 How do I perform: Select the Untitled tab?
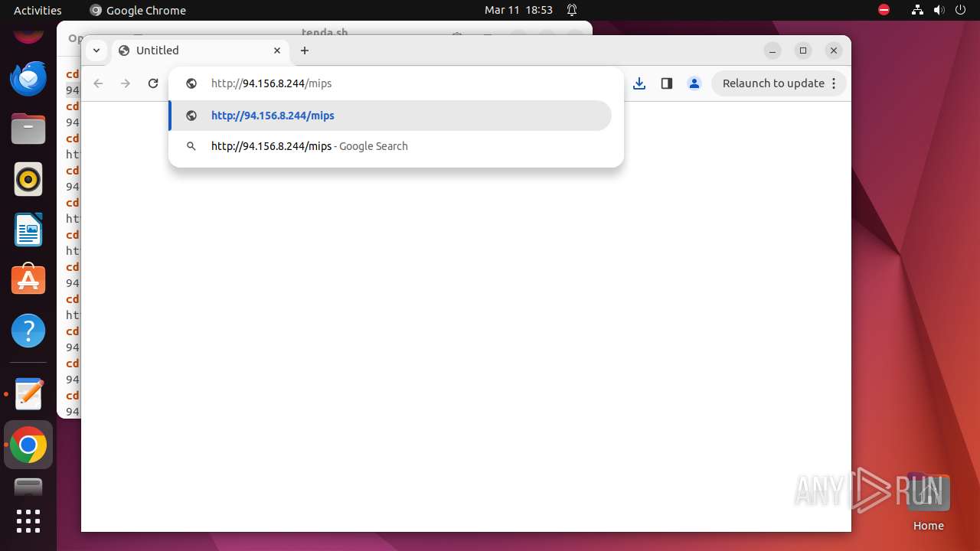coord(201,51)
